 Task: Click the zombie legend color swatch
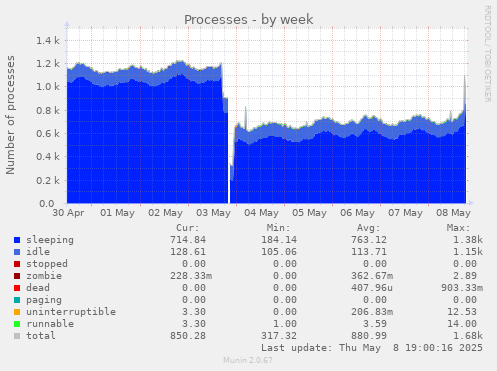[x=17, y=276]
